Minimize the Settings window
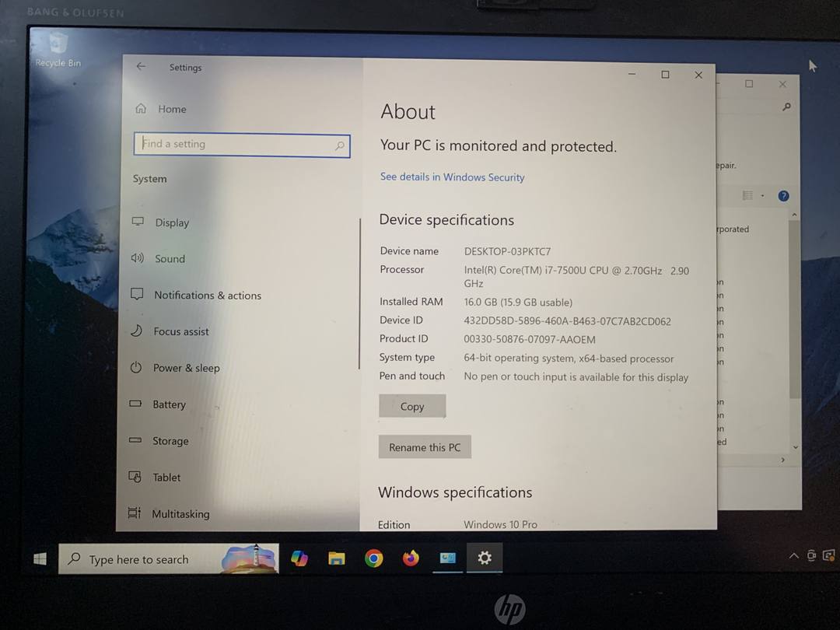 [x=632, y=74]
